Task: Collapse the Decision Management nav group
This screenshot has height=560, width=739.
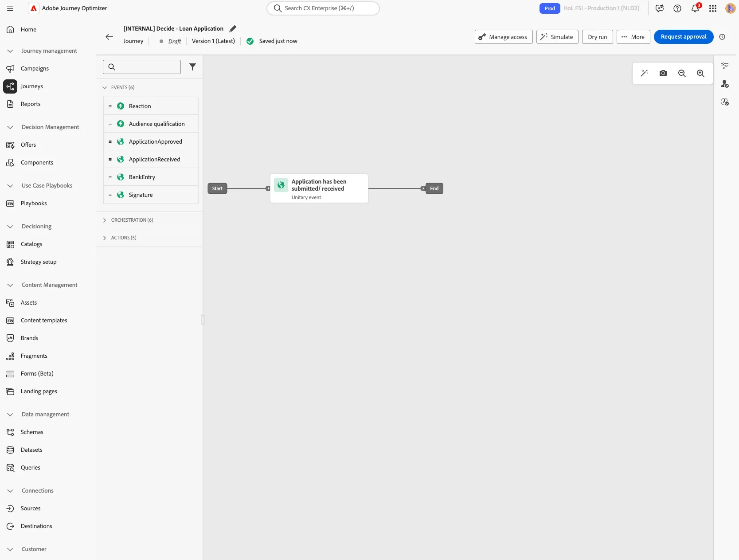Action: (10, 127)
